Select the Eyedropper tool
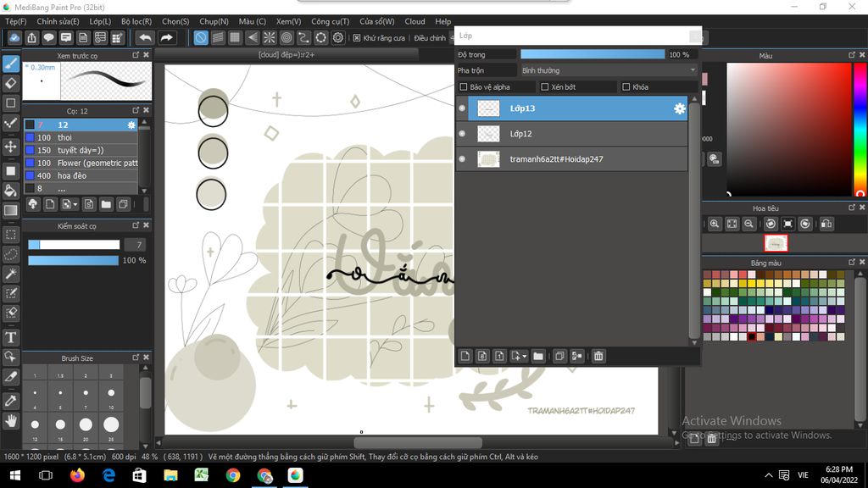868x488 pixels. 11,400
